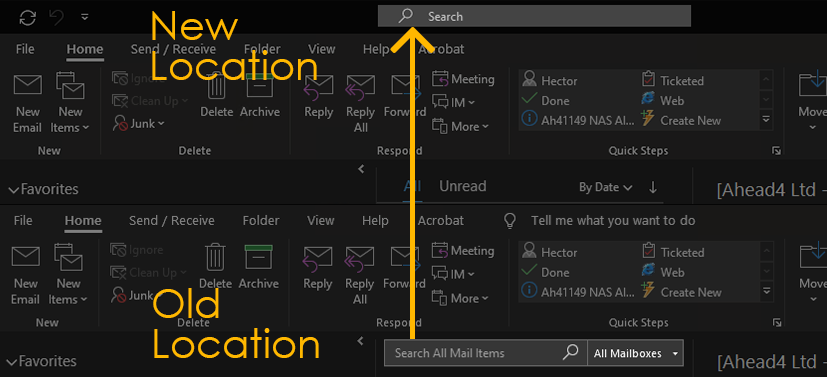Run the Done quick step in the upper ribbon
Image resolution: width=827 pixels, height=377 pixels.
coord(546,101)
